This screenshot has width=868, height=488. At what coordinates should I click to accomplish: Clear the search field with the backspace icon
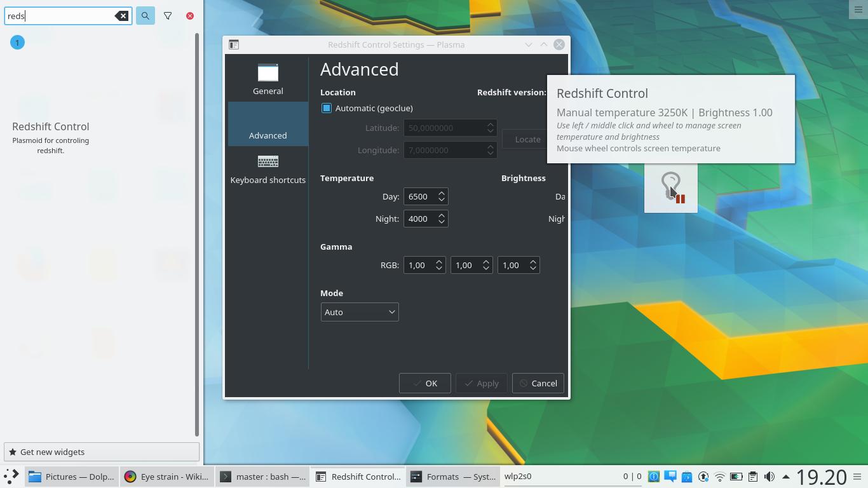click(x=121, y=15)
